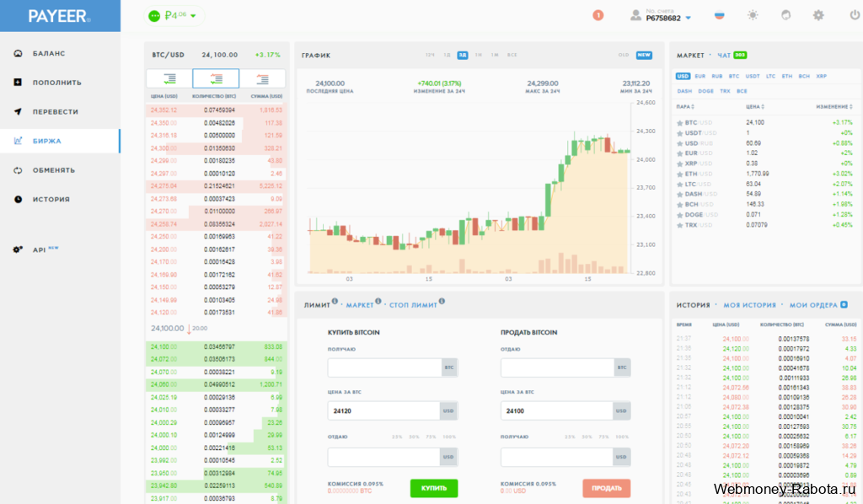The height and width of the screenshot is (504, 863).
Task: Expand account P6758682 dropdown arrow
Action: (688, 19)
